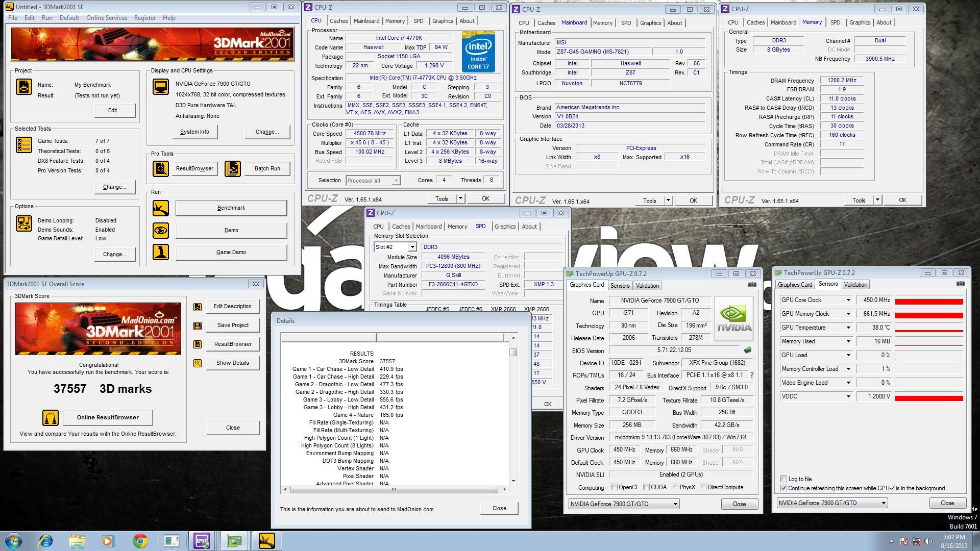Image resolution: width=980 pixels, height=551 pixels.
Task: Click the Edit... button in Project
Action: (115, 110)
